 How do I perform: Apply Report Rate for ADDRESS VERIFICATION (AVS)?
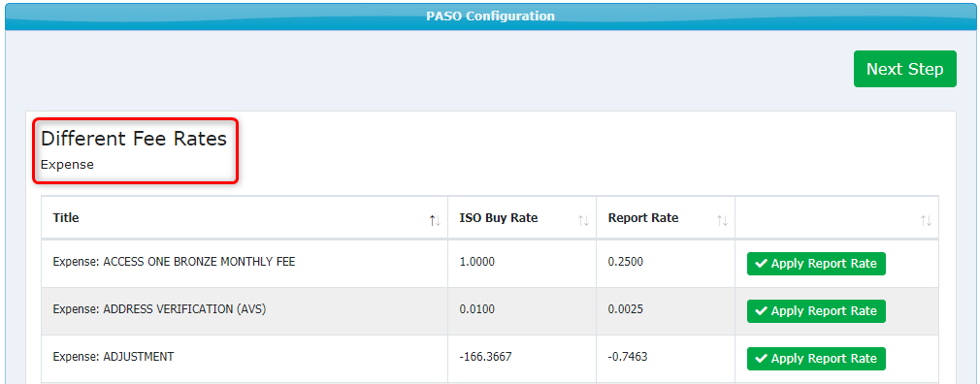point(816,311)
